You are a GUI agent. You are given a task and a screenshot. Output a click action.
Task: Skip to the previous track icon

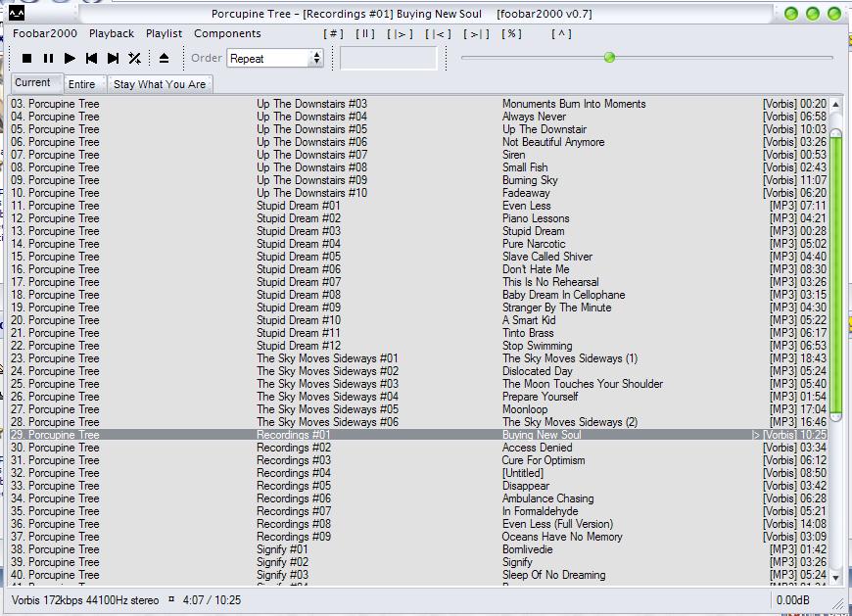pyautogui.click(x=90, y=58)
